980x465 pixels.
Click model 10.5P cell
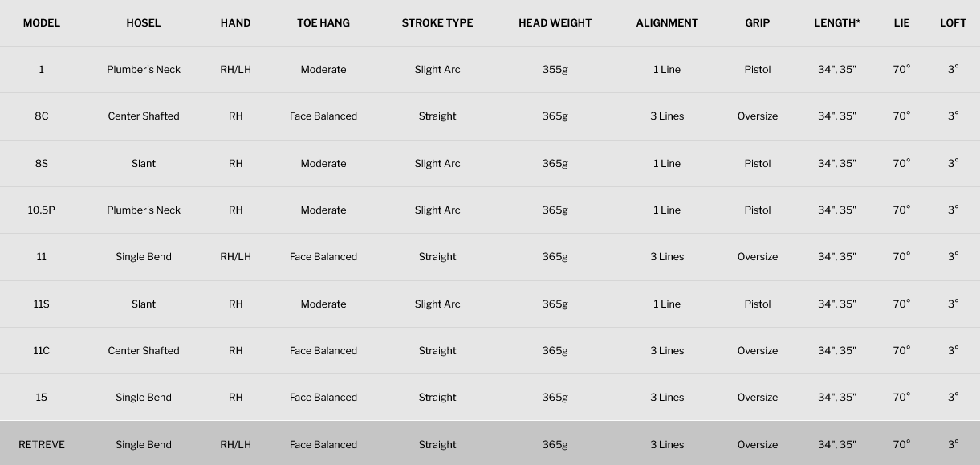(x=42, y=210)
